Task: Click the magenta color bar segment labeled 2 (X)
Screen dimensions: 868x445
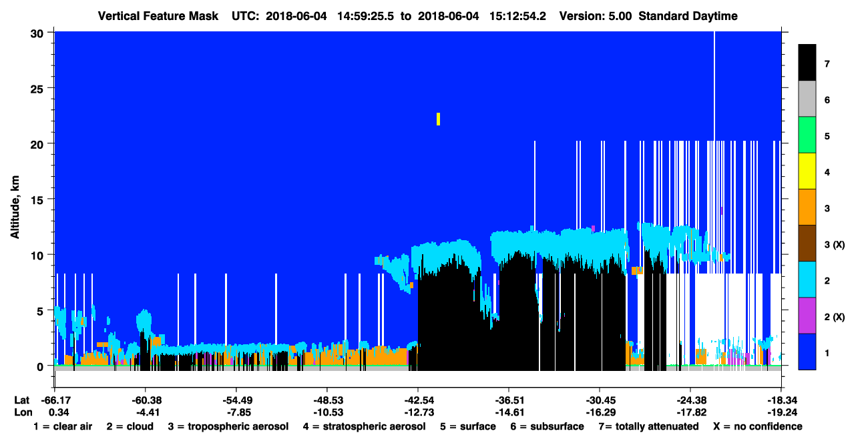Action: tap(807, 316)
